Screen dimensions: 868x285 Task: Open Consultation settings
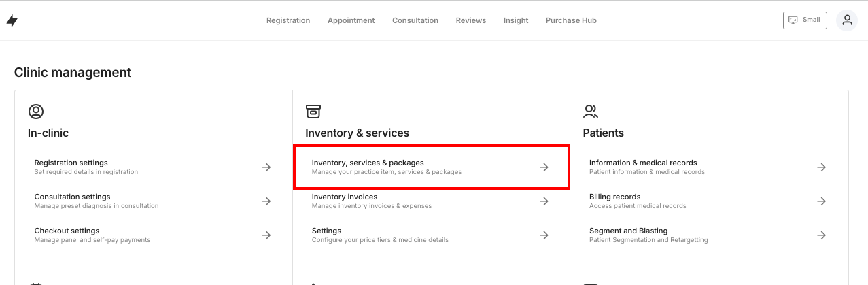point(73,197)
